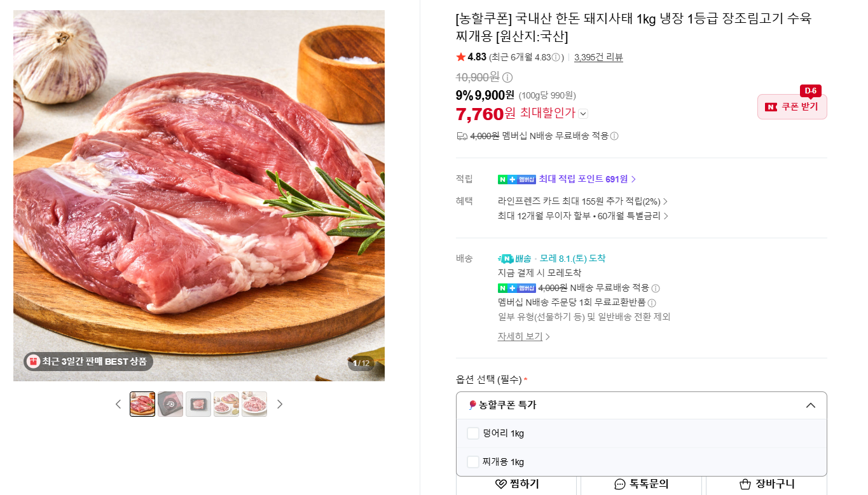868x495 pixels.
Task: Click the info icon after 멤버십 N배송 무료배송 적용
Action: pos(614,136)
